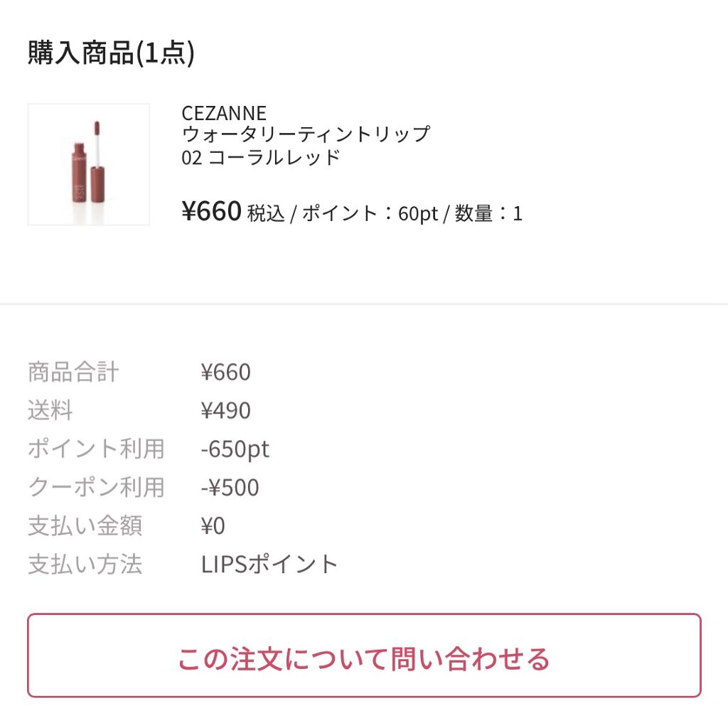Select the 送料 label
The height and width of the screenshot is (728, 728).
click(50, 410)
